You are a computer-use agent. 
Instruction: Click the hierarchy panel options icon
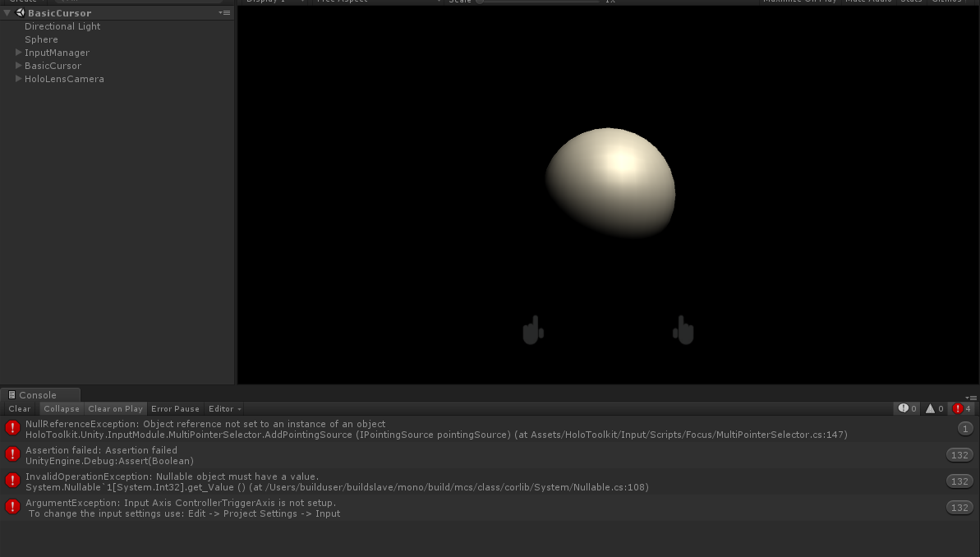[224, 12]
